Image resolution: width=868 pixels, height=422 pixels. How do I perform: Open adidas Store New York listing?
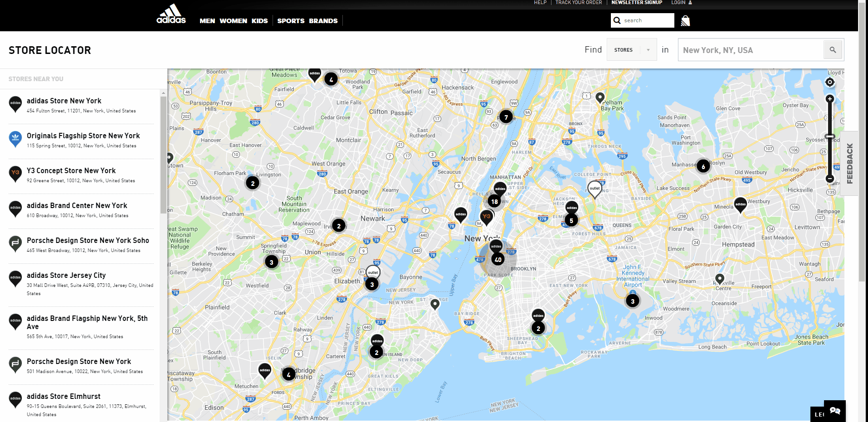(x=81, y=105)
